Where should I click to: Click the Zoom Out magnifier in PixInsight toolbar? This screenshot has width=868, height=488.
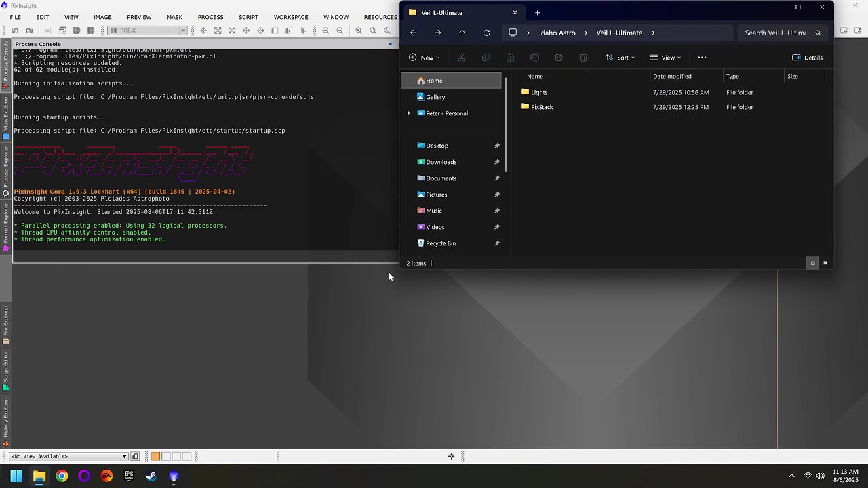pos(340,30)
